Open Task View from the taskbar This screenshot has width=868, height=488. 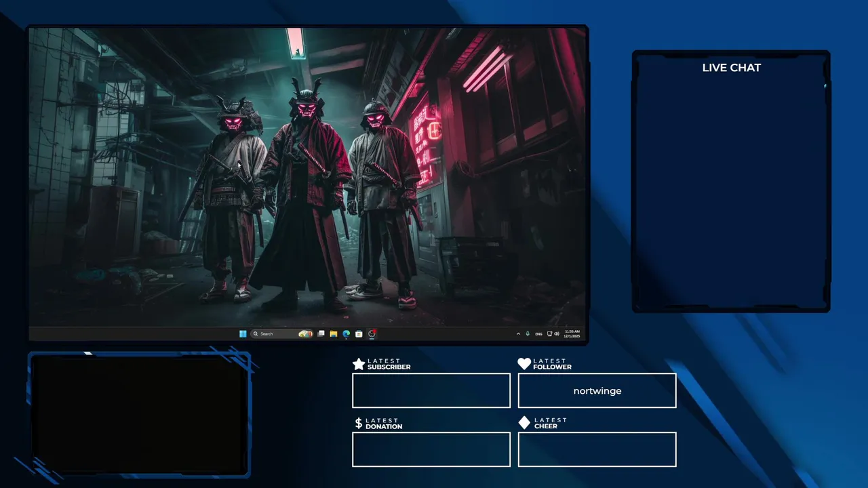tap(321, 333)
